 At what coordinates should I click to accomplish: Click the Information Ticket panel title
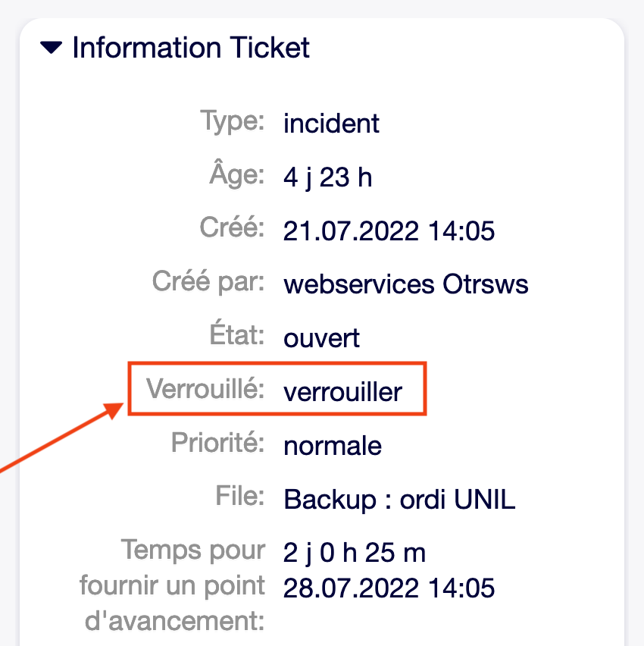tap(190, 48)
